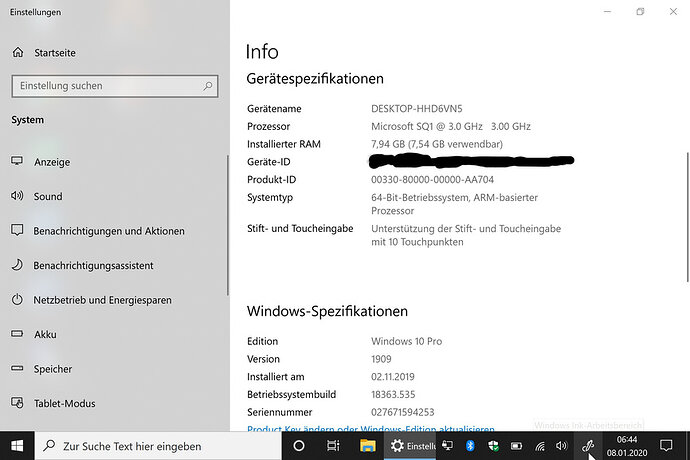The image size is (690, 460).
Task: Select the Produkt-ID value 00330-80000-00000-AA704
Action: tap(432, 180)
